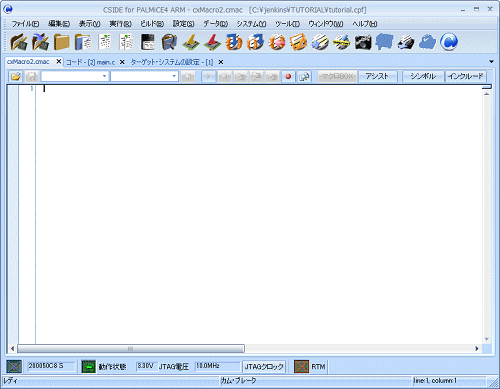
Task: Click the JTAGクロック button in status bar
Action: [264, 367]
